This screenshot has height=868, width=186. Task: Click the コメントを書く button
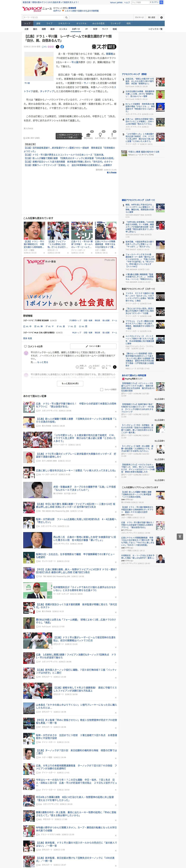[x=93, y=346]
